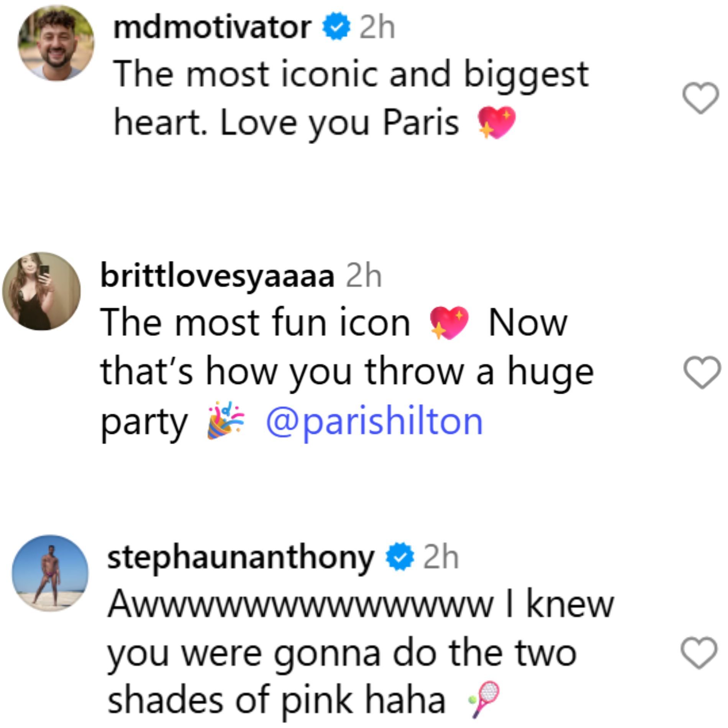Click the sparkling heart emoji after "Love you Paris"
The height and width of the screenshot is (728, 728).
click(x=496, y=123)
